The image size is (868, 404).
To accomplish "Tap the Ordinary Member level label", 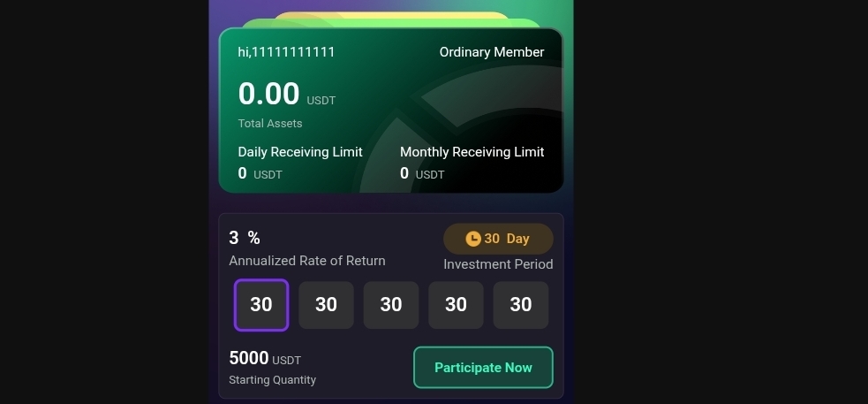I will (x=492, y=52).
